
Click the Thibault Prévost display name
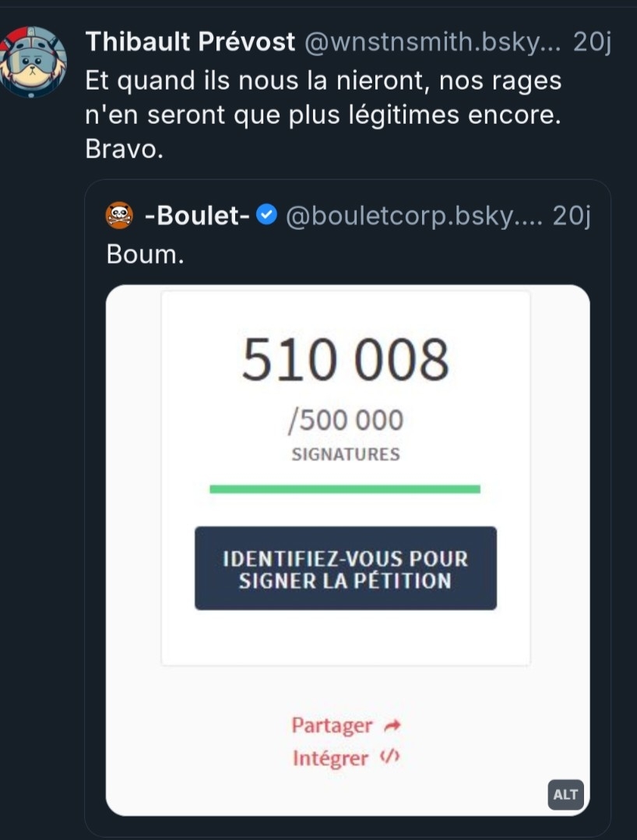[190, 42]
